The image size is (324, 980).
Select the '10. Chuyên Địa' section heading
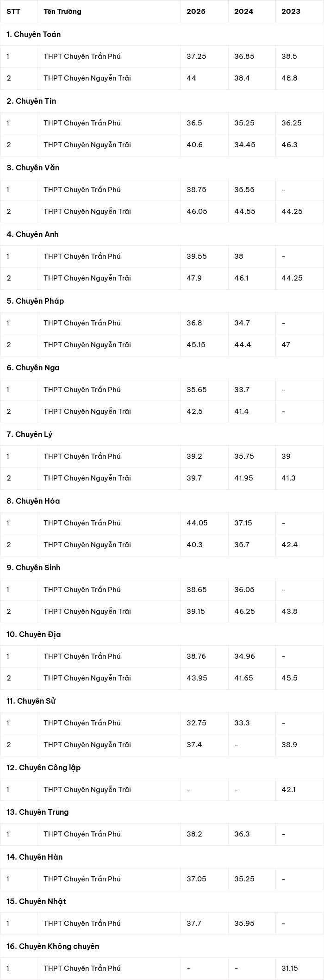pos(33,634)
